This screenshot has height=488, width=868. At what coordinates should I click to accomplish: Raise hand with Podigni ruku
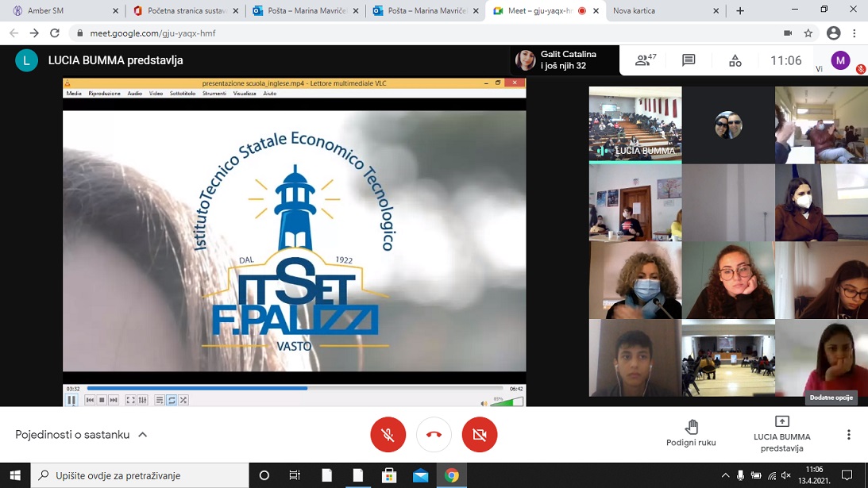[691, 432]
